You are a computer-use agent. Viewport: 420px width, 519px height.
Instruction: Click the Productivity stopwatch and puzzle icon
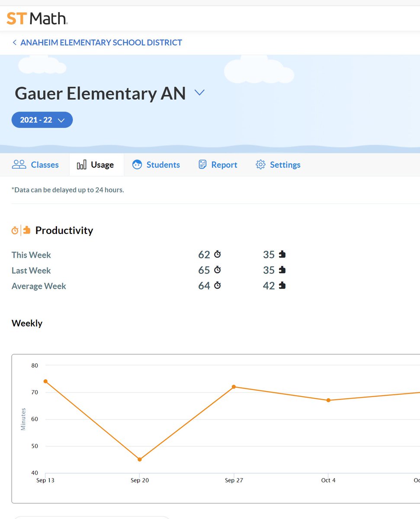pyautogui.click(x=21, y=230)
